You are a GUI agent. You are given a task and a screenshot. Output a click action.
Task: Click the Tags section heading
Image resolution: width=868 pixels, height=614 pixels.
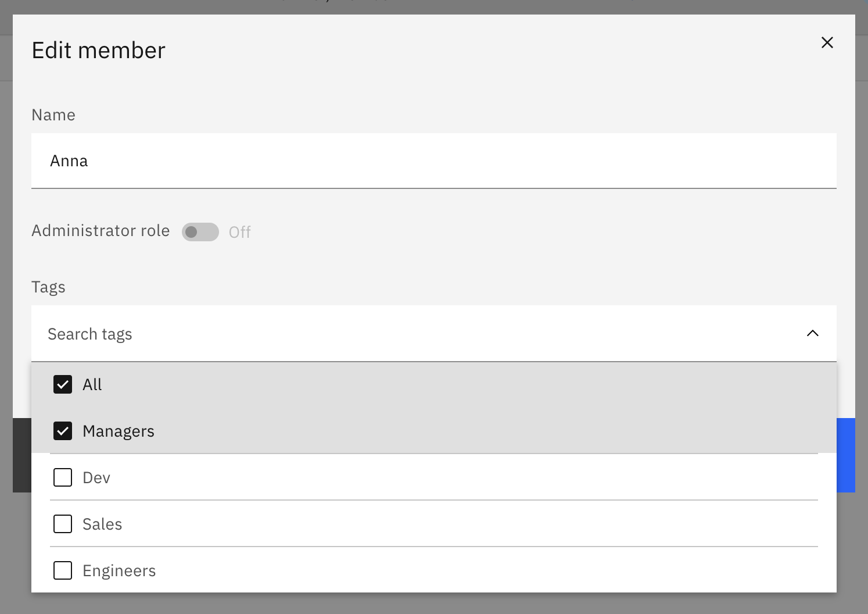pos(48,286)
